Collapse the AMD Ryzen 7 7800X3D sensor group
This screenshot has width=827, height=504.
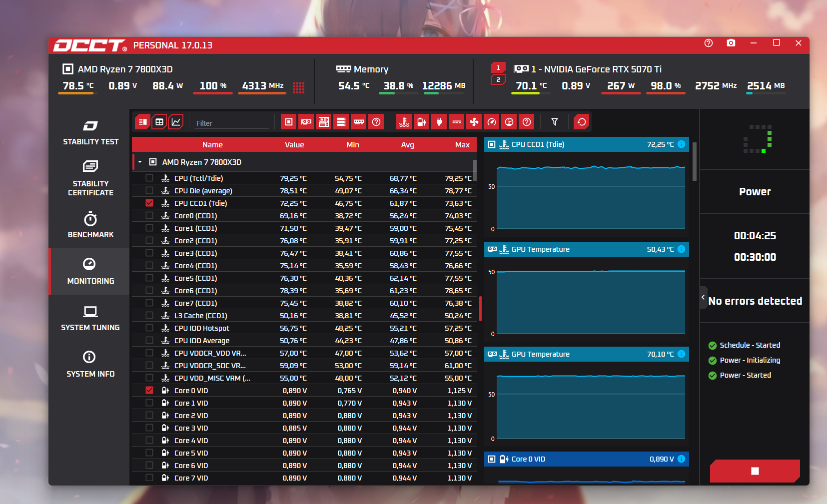(140, 162)
